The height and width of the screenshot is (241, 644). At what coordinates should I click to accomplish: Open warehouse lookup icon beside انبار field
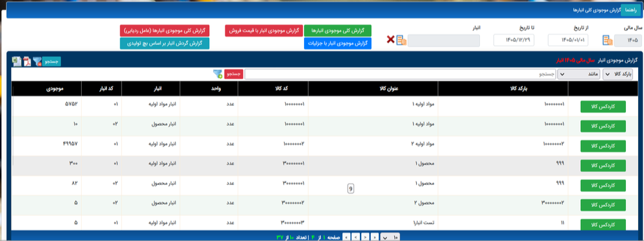pyautogui.click(x=401, y=41)
